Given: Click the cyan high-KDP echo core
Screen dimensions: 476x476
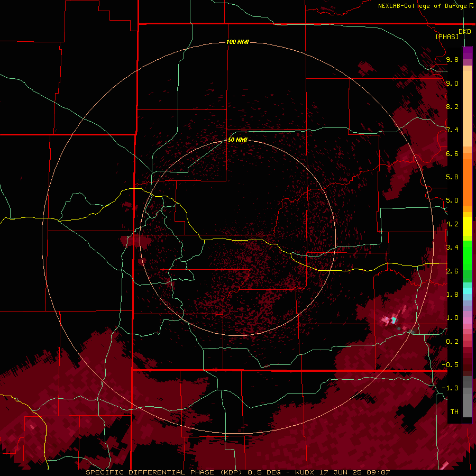Looking at the screenshot, I should click(x=393, y=319).
